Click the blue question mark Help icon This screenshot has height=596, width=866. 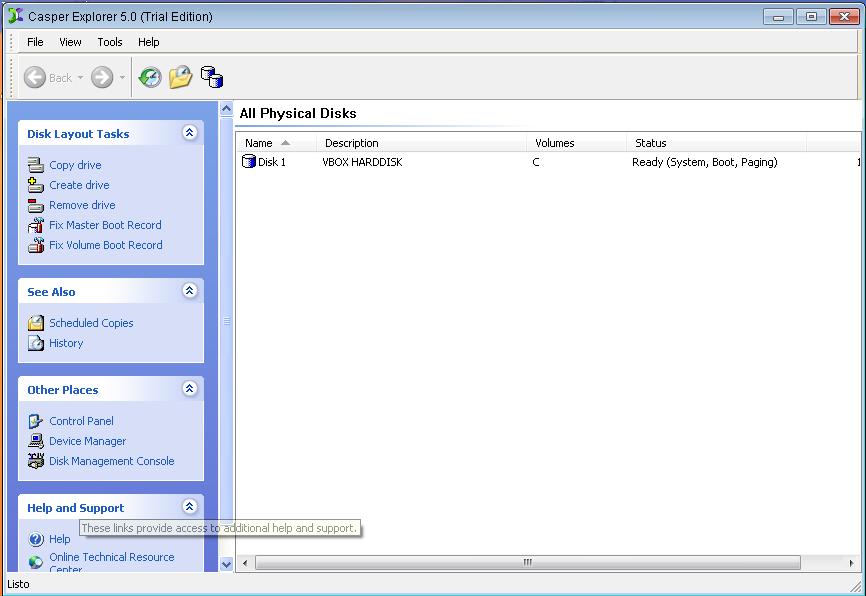point(36,539)
